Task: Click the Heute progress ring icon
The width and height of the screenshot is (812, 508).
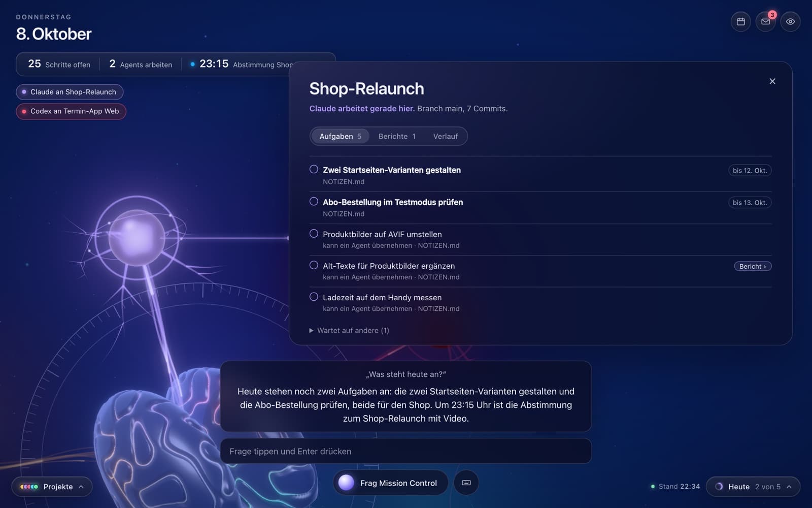Action: 719,487
